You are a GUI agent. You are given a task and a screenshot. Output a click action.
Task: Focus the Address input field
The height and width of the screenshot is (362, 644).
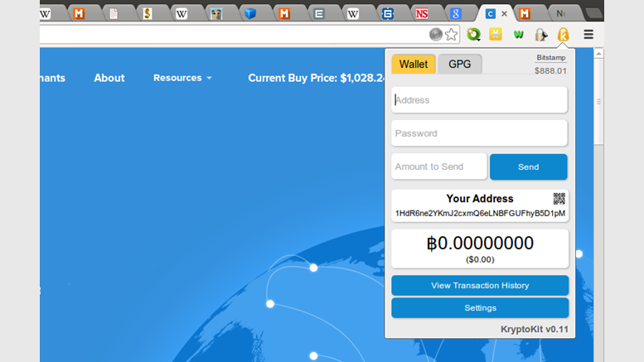479,100
